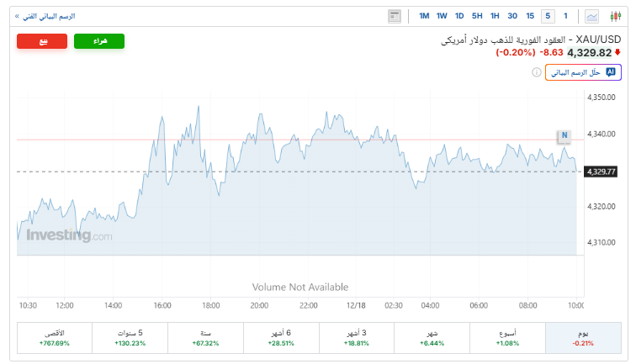Open the news panel icon in toolbar
The image size is (636, 364).
[395, 16]
